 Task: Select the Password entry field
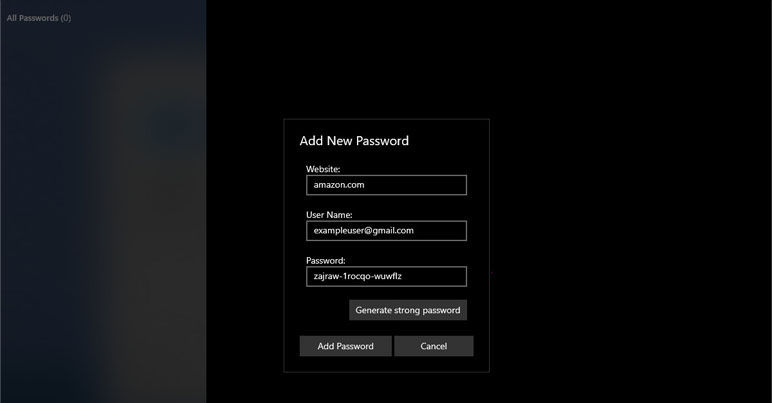coord(386,277)
